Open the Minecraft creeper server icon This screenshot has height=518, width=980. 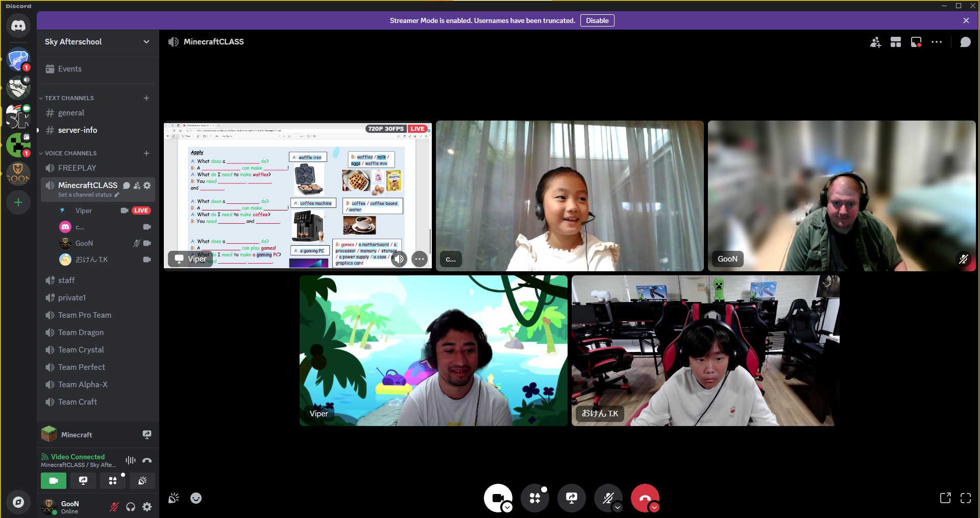pos(18,145)
